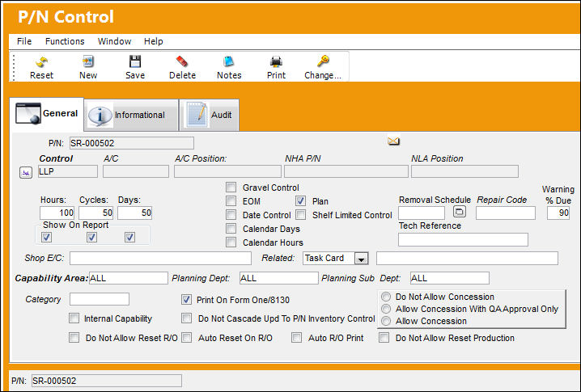Screen dimensions: 581x392
Task: Print using the printer icon
Action: pos(276,61)
